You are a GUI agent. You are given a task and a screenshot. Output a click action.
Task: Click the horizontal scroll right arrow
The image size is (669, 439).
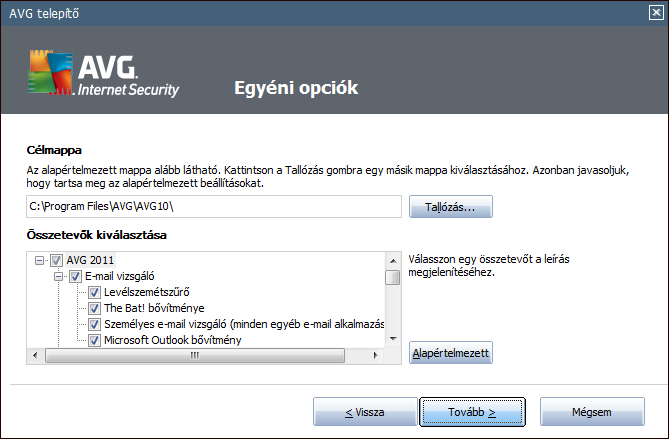point(375,355)
